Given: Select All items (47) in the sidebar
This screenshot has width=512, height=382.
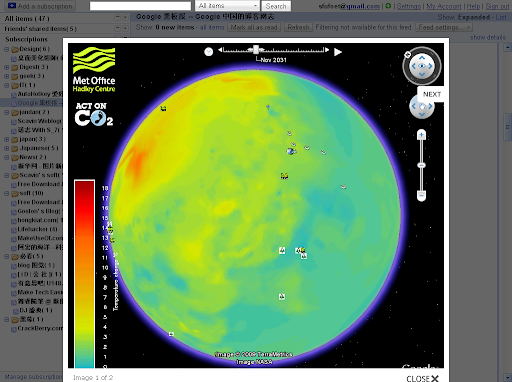Looking at the screenshot, I should tap(27, 19).
